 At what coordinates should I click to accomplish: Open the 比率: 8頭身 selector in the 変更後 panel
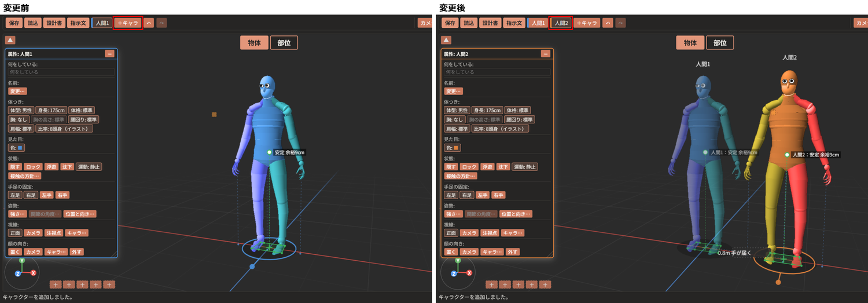point(500,129)
